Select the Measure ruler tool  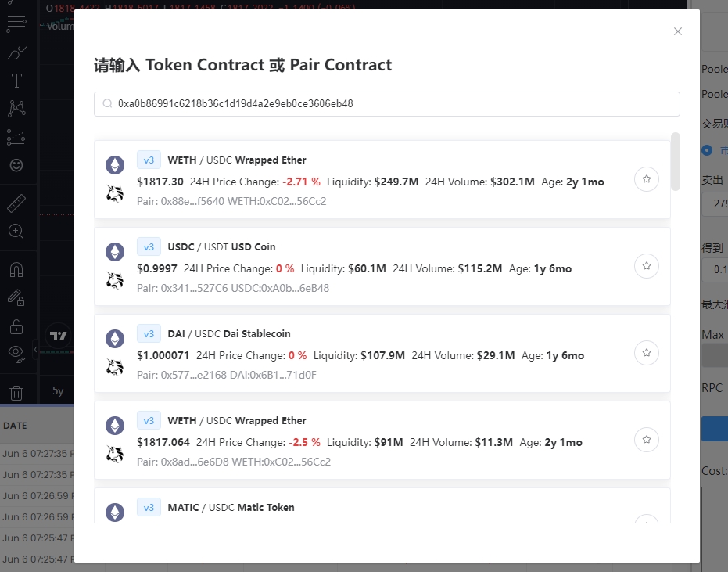pyautogui.click(x=16, y=204)
